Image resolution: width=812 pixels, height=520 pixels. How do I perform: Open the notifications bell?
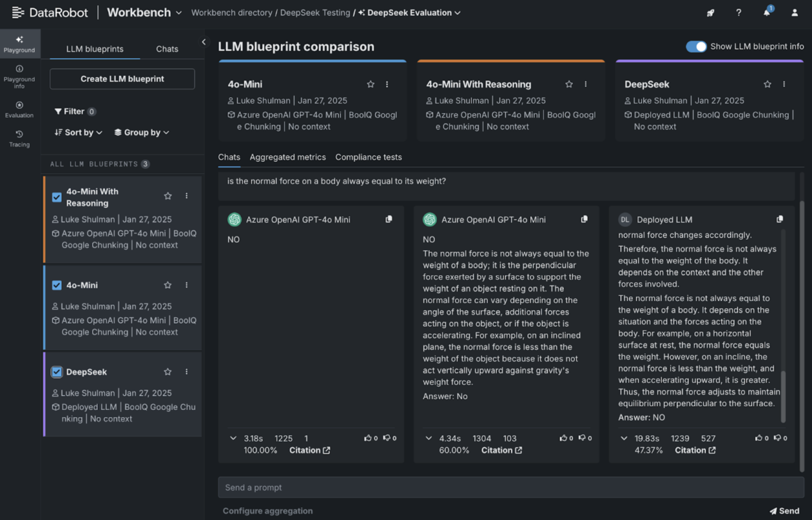(x=766, y=13)
